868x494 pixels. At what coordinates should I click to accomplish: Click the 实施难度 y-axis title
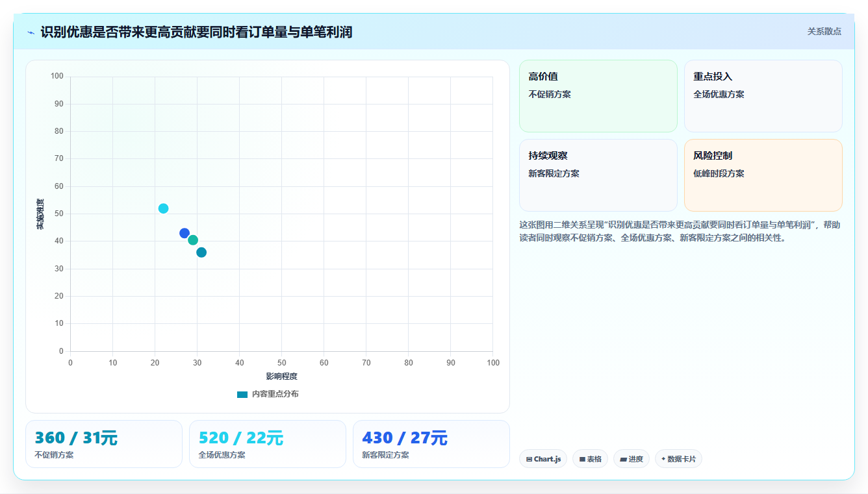[x=40, y=214]
